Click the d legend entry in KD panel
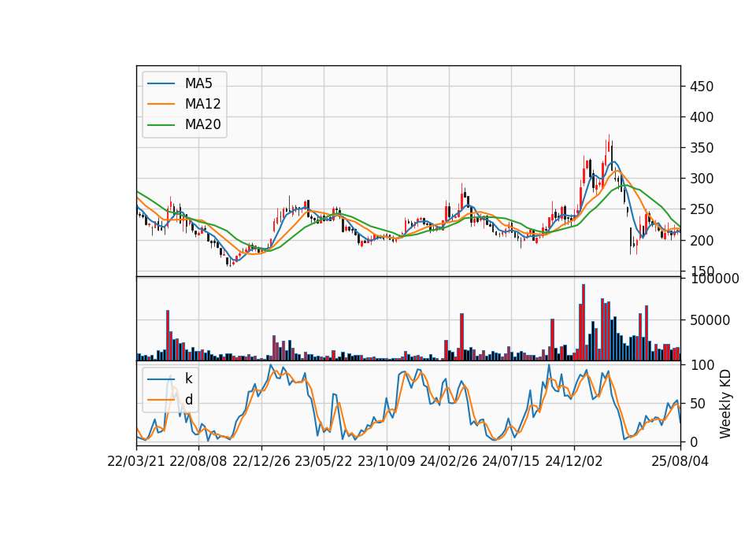756x543 pixels. point(188,400)
